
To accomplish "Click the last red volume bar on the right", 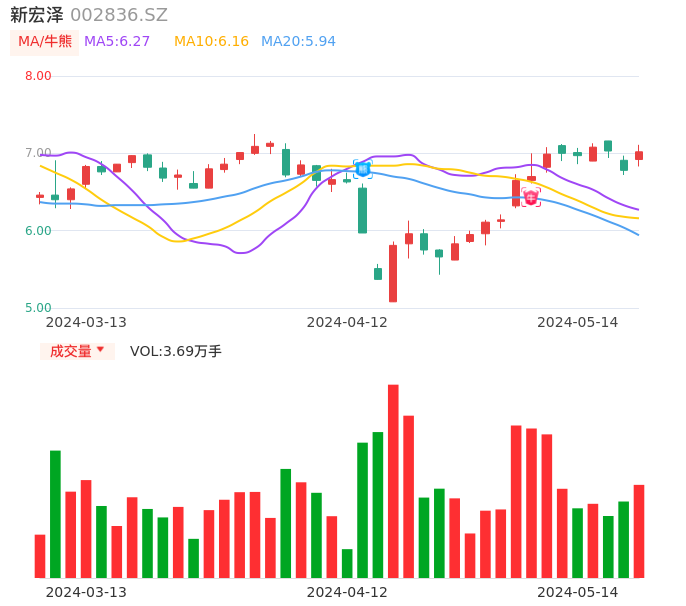I will 638,530.
